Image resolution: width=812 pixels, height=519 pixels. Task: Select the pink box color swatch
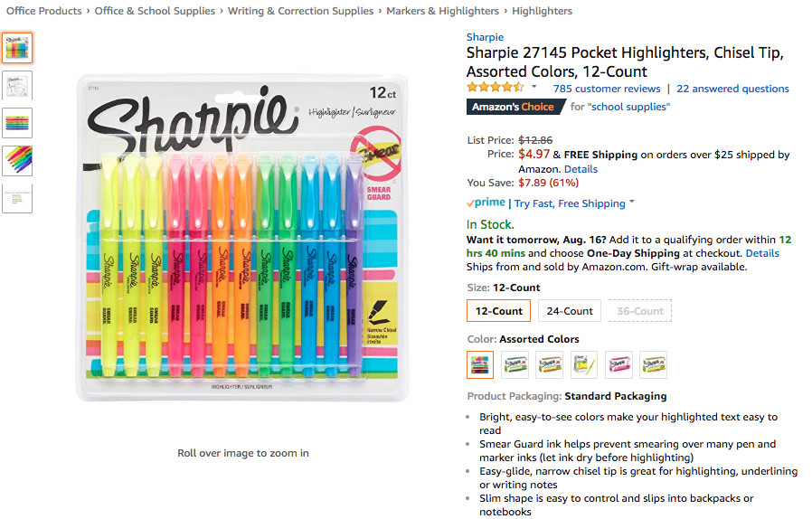coord(618,364)
